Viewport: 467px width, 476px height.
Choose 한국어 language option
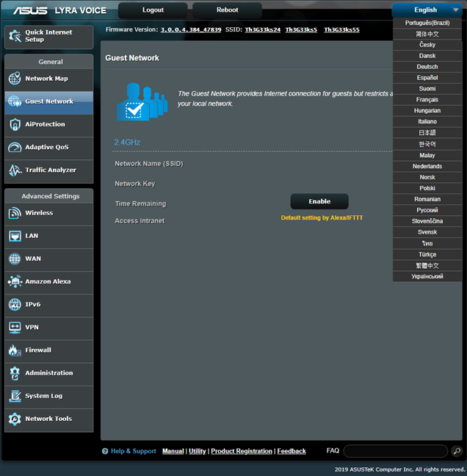pos(427,144)
